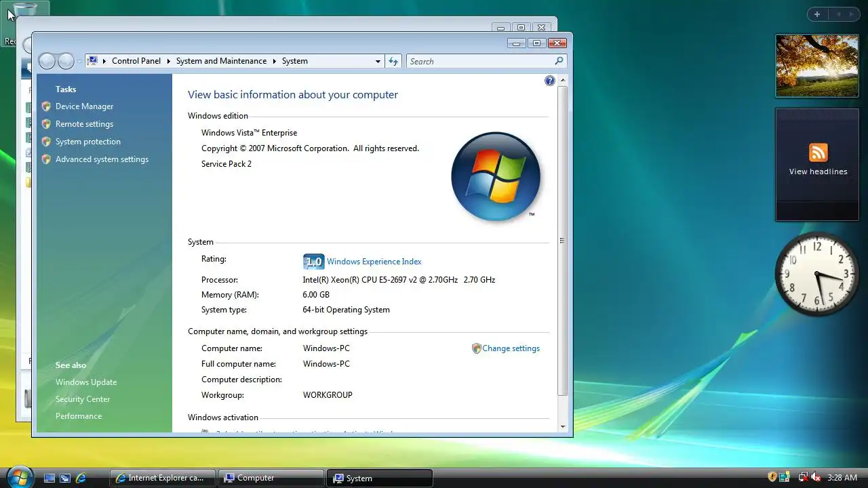Screen dimensions: 868x488
Task: Click sidebar add gadget plus button
Action: pyautogui.click(x=817, y=14)
